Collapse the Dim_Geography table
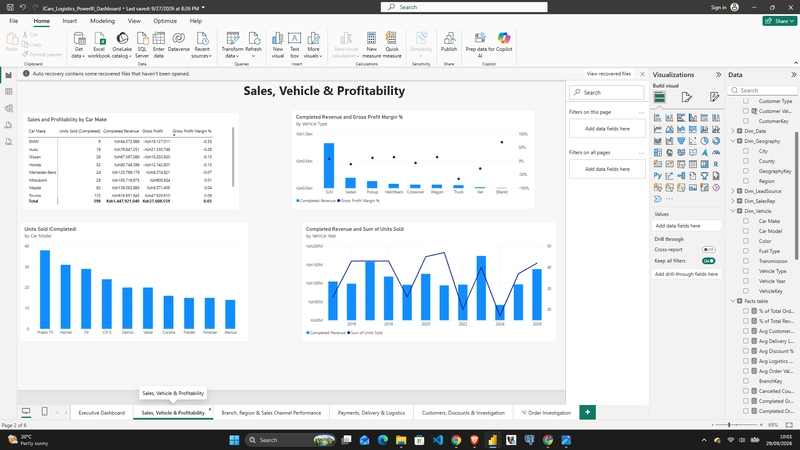This screenshot has width=800, height=450. click(733, 141)
